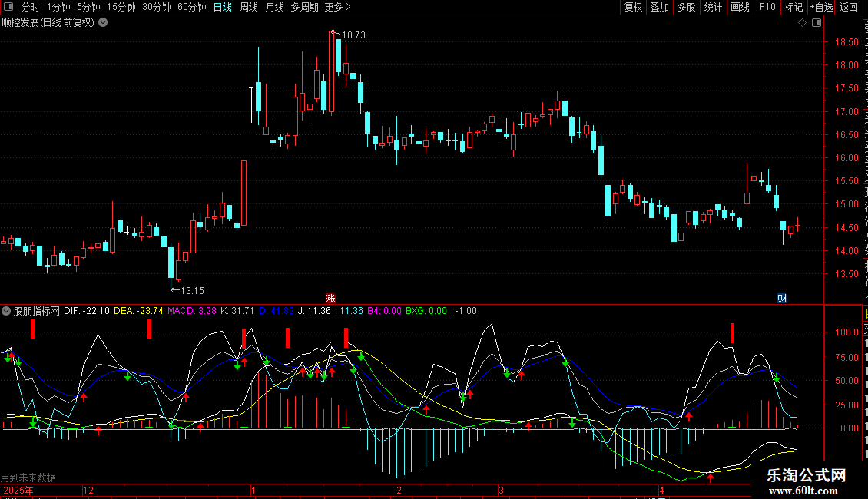This screenshot has width=868, height=499.
Task: Open F10 company information
Action: click(x=767, y=7)
